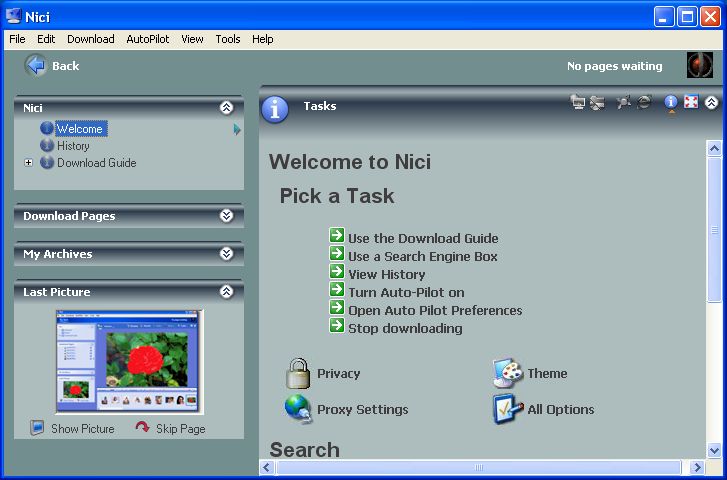Click green arrow beside Use a Search Engine Box
The height and width of the screenshot is (480, 727).
(x=337, y=253)
